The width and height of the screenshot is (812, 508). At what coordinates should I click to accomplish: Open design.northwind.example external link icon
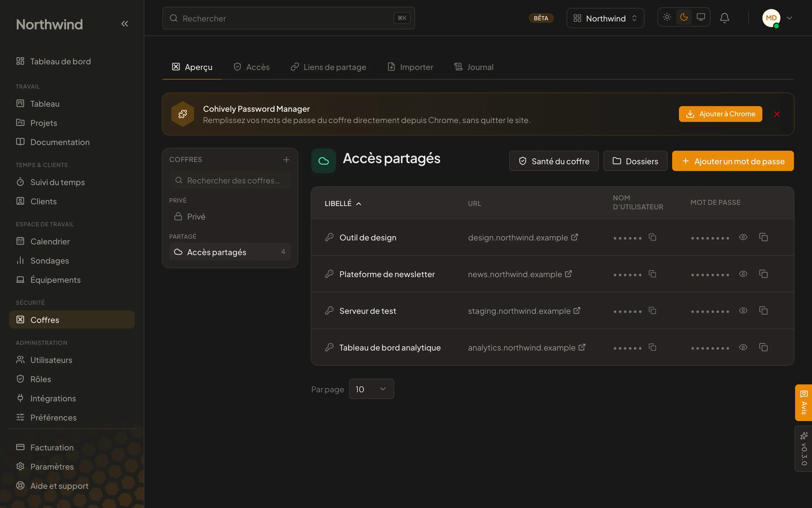(x=574, y=237)
